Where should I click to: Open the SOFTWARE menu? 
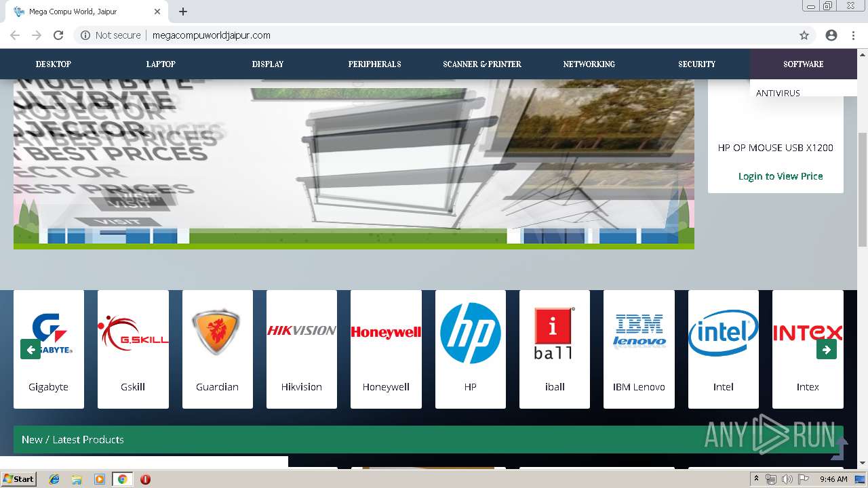[804, 64]
